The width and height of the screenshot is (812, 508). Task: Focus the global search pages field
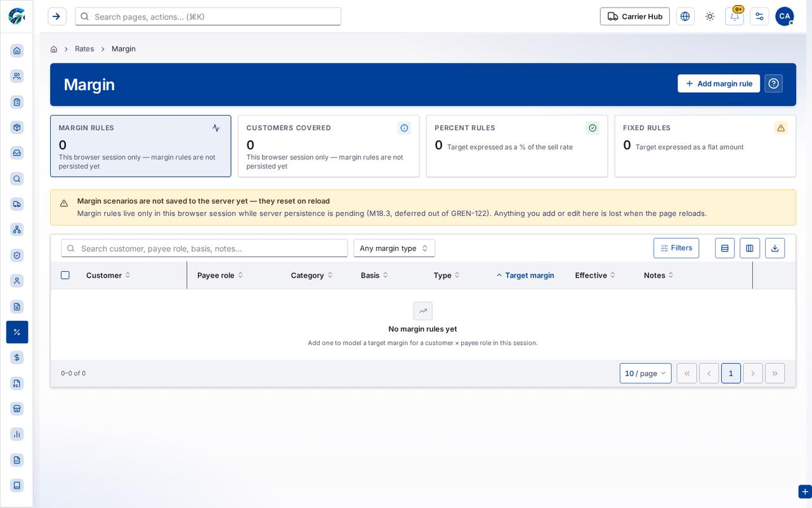[208, 17]
